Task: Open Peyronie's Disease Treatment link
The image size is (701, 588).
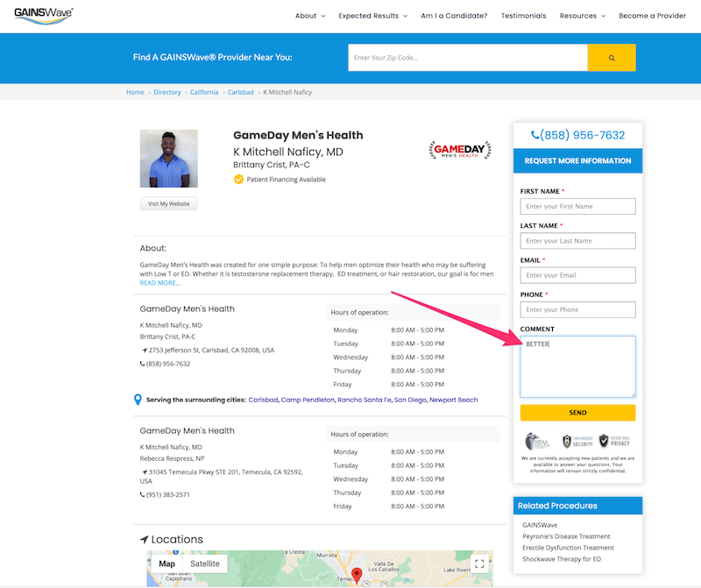Action: tap(566, 536)
